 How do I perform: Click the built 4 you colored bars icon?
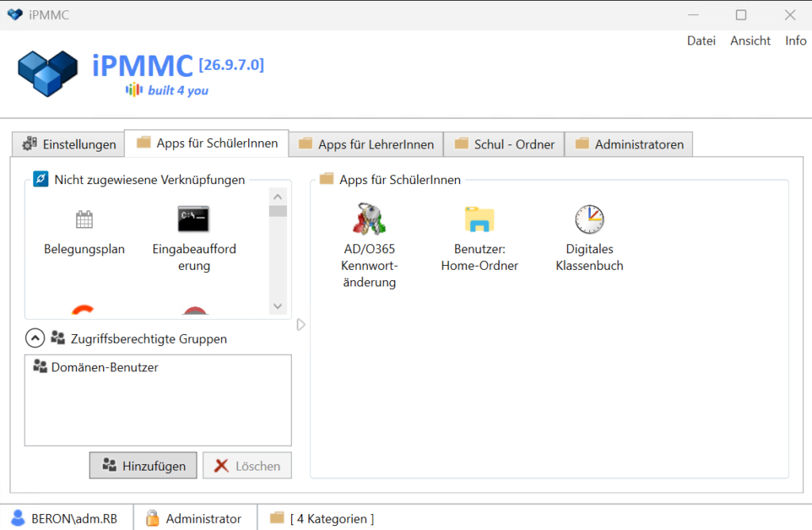pos(133,90)
